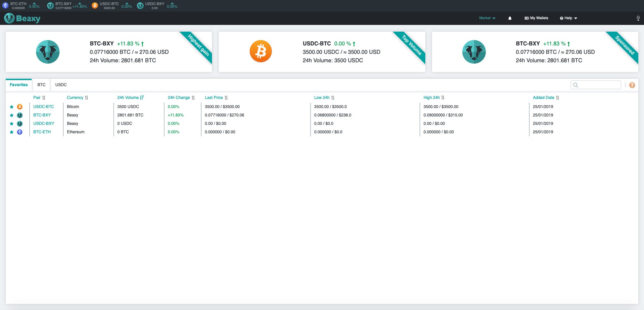Sort table by 24h Change column

[181, 98]
